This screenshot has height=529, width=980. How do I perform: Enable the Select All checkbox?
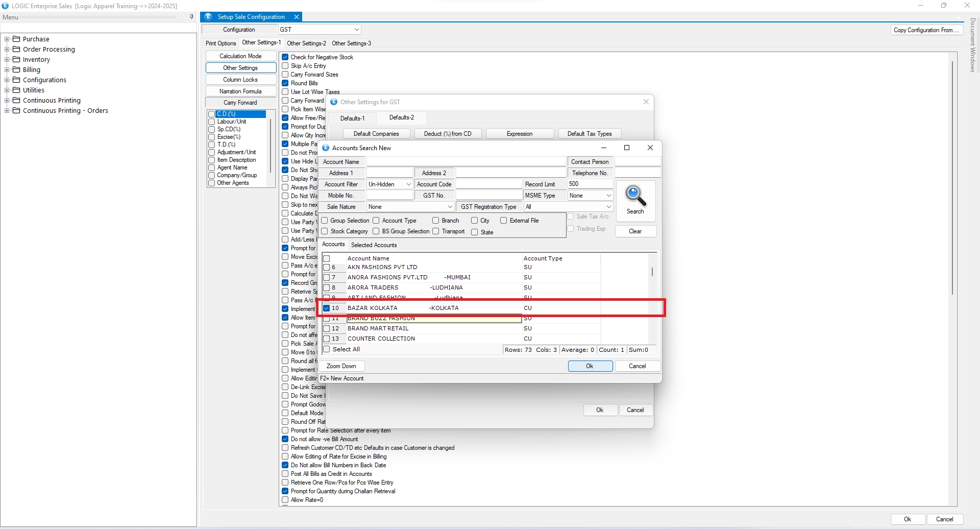(327, 349)
